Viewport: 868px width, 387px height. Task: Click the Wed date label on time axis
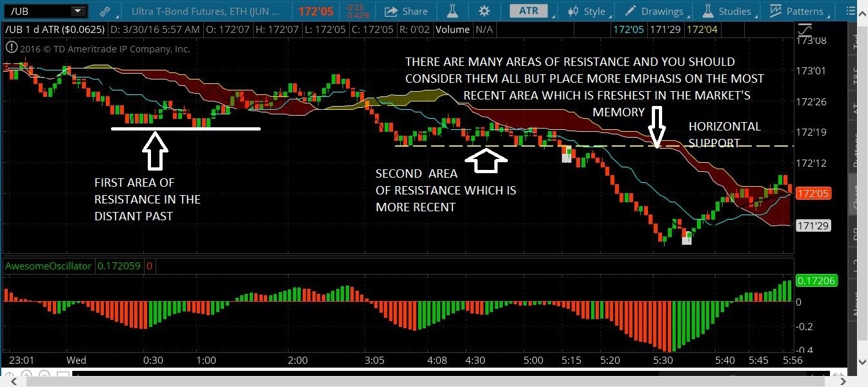click(77, 360)
